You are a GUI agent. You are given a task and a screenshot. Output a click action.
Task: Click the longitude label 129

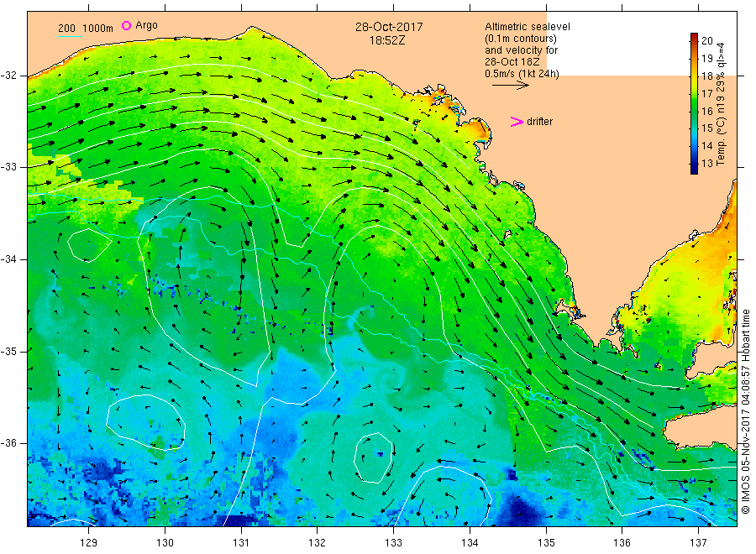pos(89,543)
